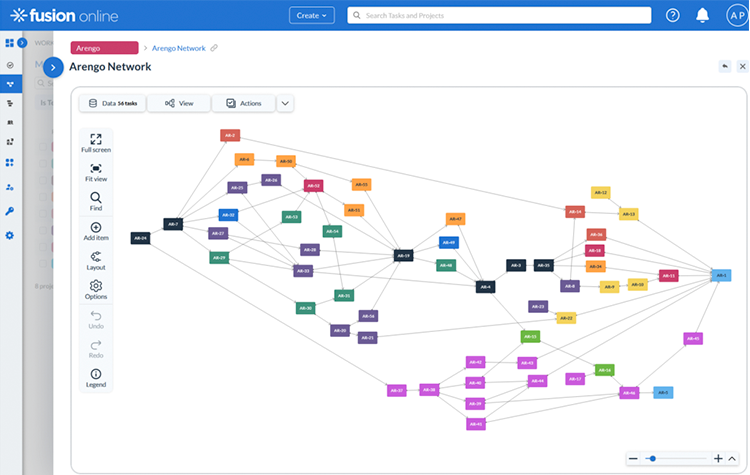Select the purple AR-33 node
The height and width of the screenshot is (475, 750).
click(x=303, y=271)
